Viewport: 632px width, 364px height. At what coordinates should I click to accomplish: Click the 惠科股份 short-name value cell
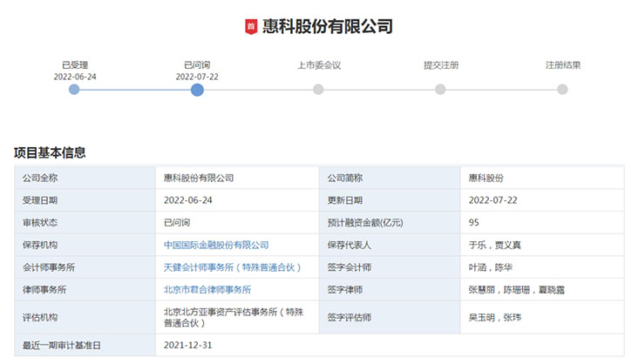click(542, 178)
